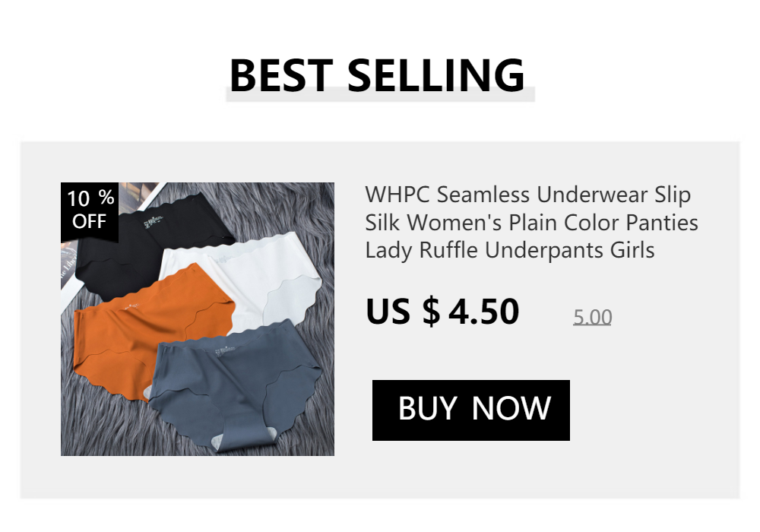Click the US $ currency label
760x532 pixels.
click(403, 311)
